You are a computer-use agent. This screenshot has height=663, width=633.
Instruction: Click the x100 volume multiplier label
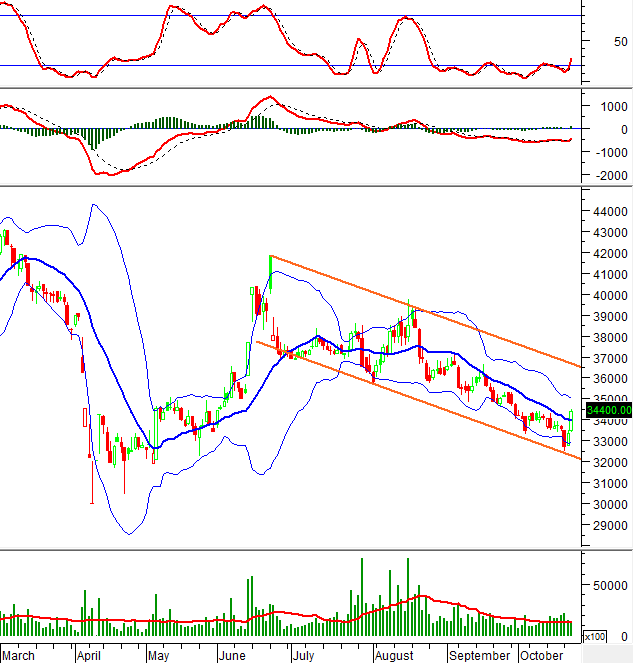pos(594,636)
